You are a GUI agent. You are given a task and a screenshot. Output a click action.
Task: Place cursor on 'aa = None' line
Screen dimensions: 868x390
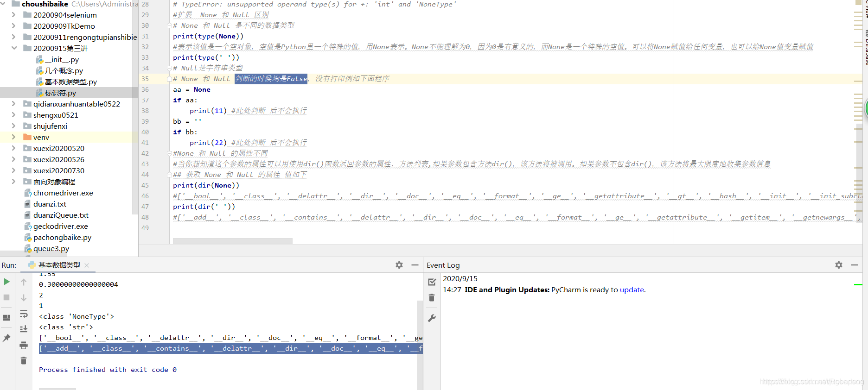pos(191,89)
